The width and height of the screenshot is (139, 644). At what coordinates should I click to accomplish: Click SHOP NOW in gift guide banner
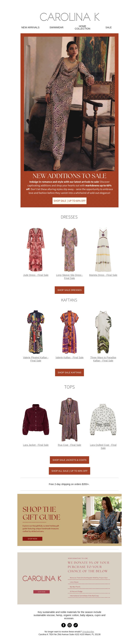(32, 539)
